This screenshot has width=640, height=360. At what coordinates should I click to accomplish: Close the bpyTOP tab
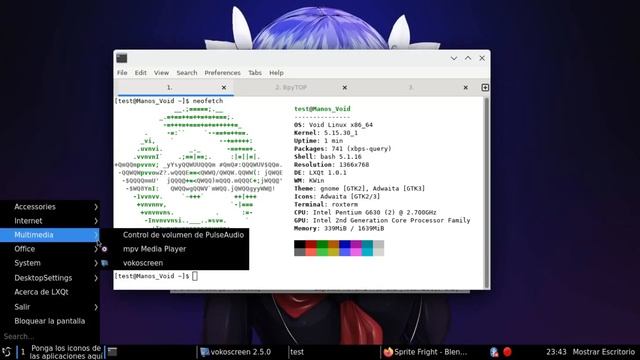pyautogui.click(x=344, y=87)
